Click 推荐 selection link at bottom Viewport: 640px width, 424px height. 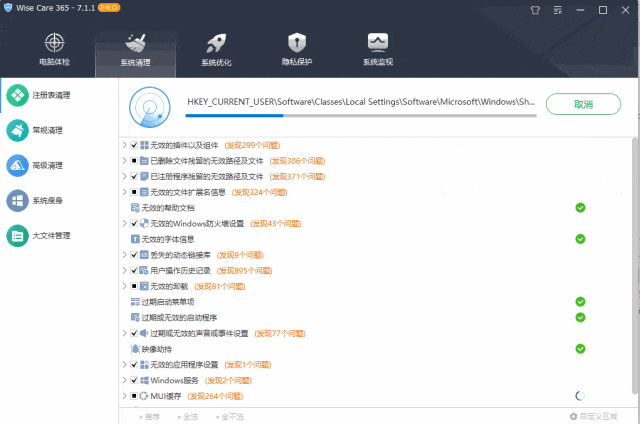(x=150, y=417)
